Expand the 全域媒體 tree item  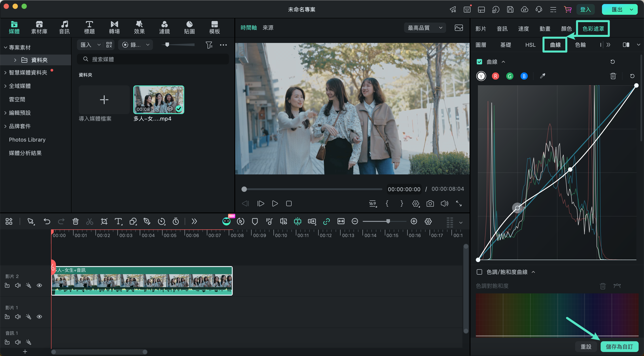click(x=5, y=86)
